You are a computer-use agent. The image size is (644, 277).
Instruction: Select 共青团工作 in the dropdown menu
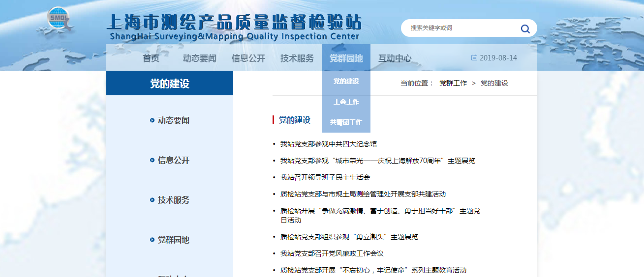[x=346, y=122]
